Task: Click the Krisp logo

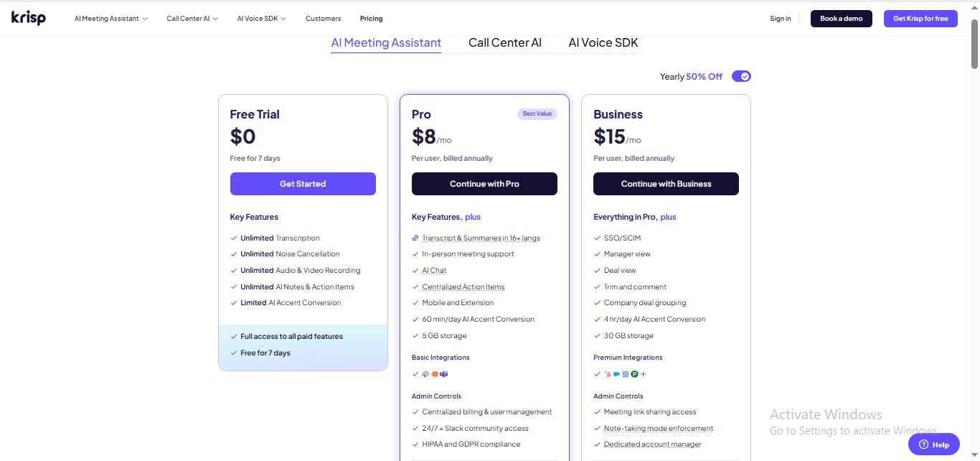Action: tap(29, 18)
